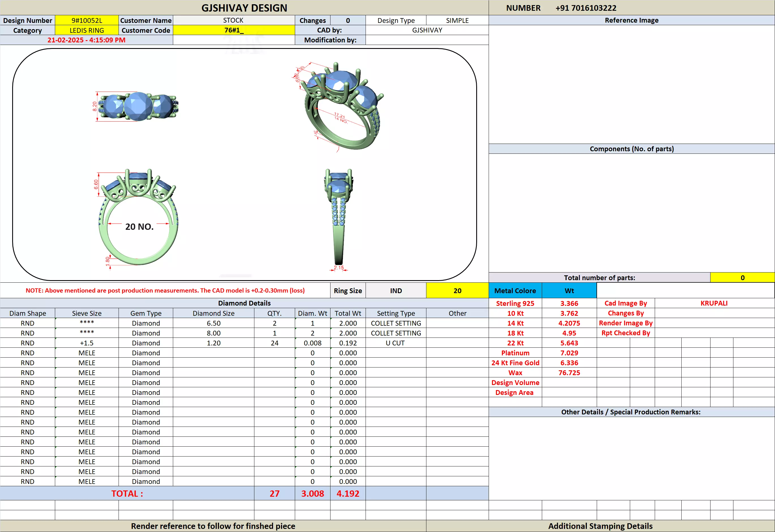The width and height of the screenshot is (775, 532).
Task: Select the Total number of parts yellow cell
Action: (x=742, y=278)
